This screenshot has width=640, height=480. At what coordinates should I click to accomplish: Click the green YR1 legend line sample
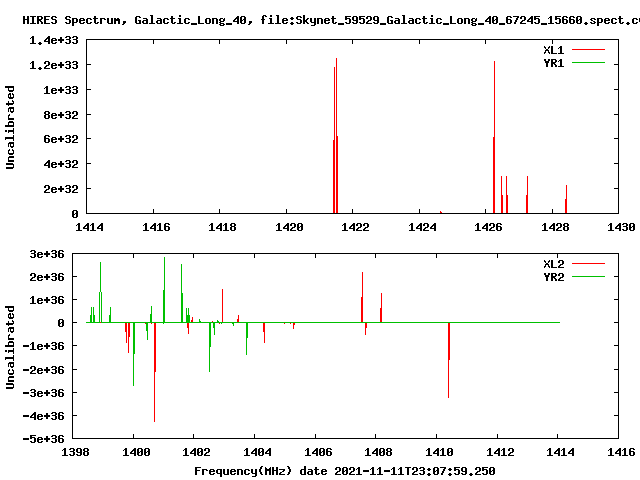[x=588, y=63]
